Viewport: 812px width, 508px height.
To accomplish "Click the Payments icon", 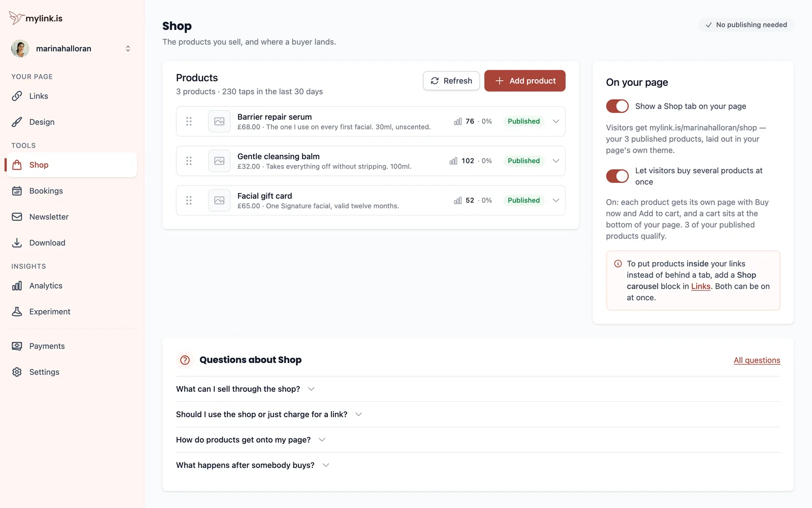I will pyautogui.click(x=17, y=346).
